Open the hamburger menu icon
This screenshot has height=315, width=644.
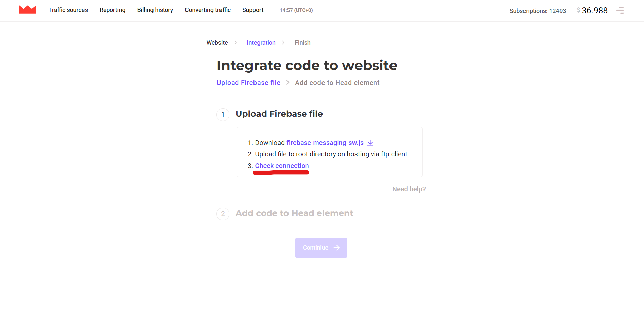pyautogui.click(x=620, y=10)
